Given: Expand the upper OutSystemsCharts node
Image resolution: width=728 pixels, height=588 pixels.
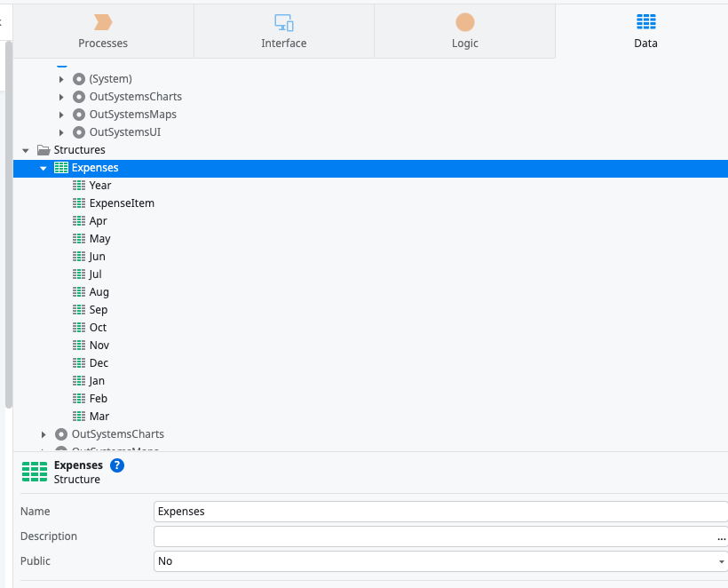Looking at the screenshot, I should click(x=61, y=97).
